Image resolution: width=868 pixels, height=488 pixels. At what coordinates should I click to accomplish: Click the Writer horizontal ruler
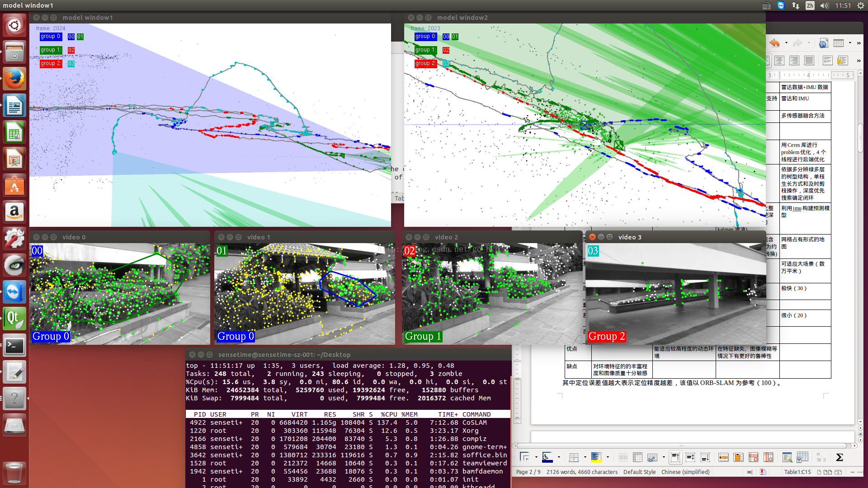pyautogui.click(x=809, y=75)
